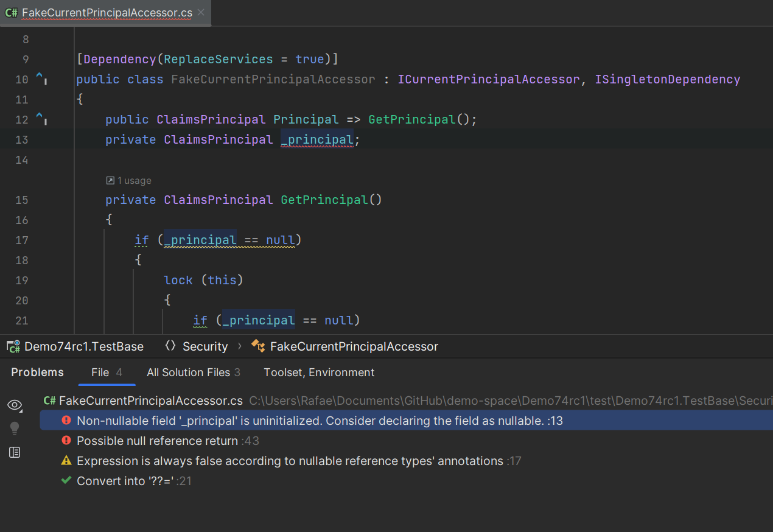Click the green checkmark icon next to Convert into '??='
The width and height of the screenshot is (773, 532).
pyautogui.click(x=66, y=481)
